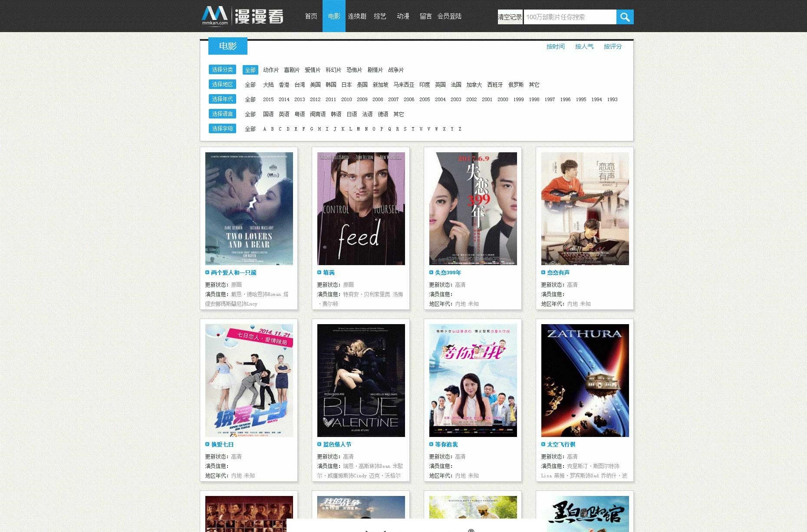Click the magnifier search button

625,17
